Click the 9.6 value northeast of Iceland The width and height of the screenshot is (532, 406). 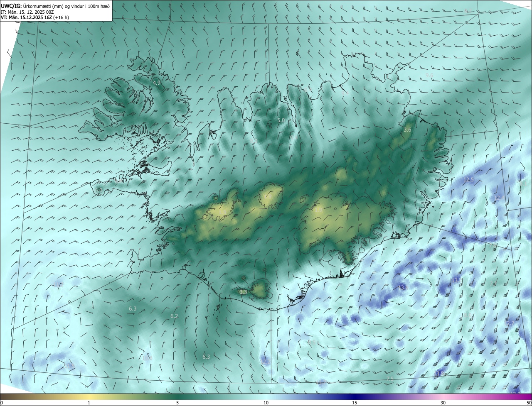[429, 75]
